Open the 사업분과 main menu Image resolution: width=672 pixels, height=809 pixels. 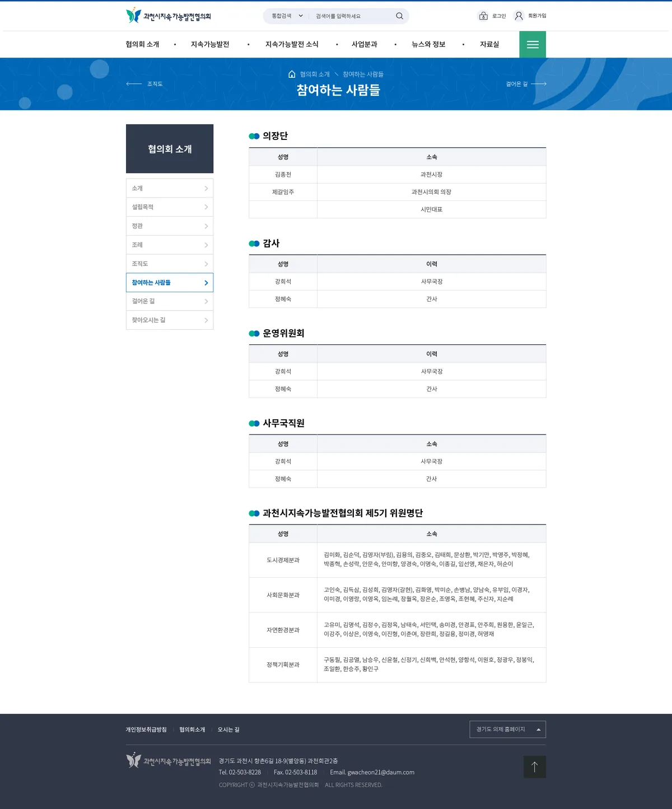[x=365, y=44]
